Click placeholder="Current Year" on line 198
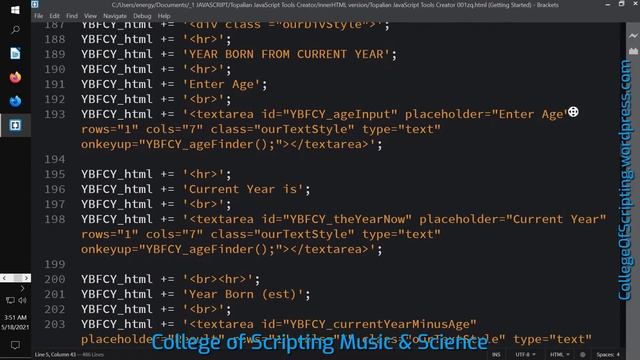Viewport: 640px width, 360px height. point(513,219)
